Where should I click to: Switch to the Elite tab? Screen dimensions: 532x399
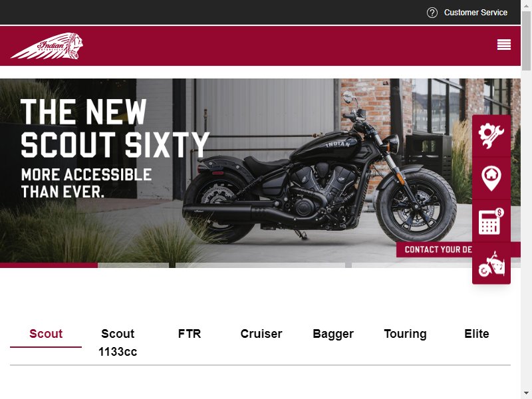tap(476, 334)
